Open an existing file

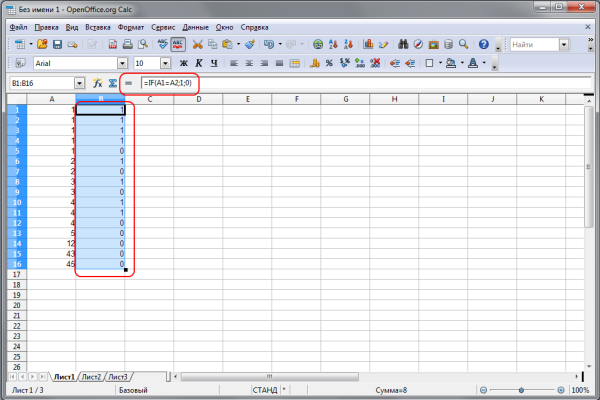[42, 44]
